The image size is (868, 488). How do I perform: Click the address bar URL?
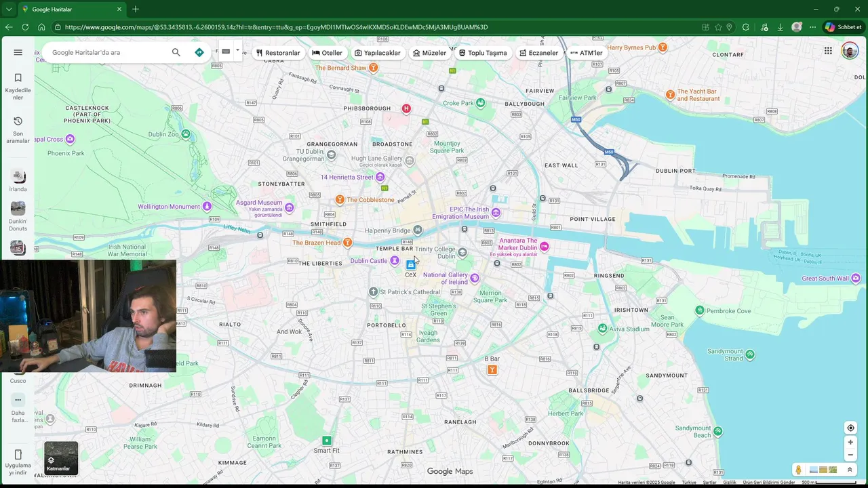click(x=277, y=27)
